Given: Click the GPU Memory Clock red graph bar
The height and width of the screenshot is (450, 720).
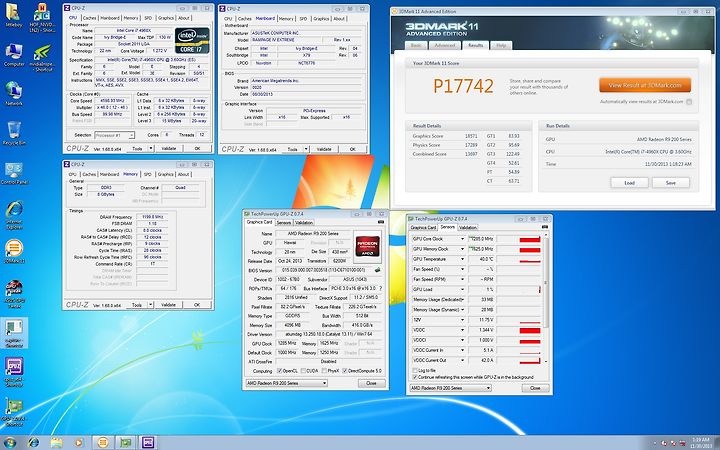Looking at the screenshot, I should click(x=529, y=250).
